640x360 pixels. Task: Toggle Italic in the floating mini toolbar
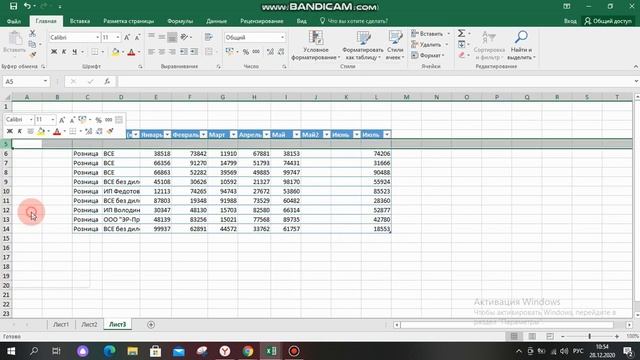coord(19,131)
